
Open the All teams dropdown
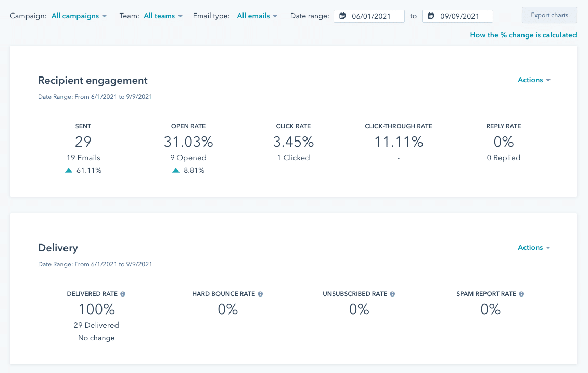[162, 16]
